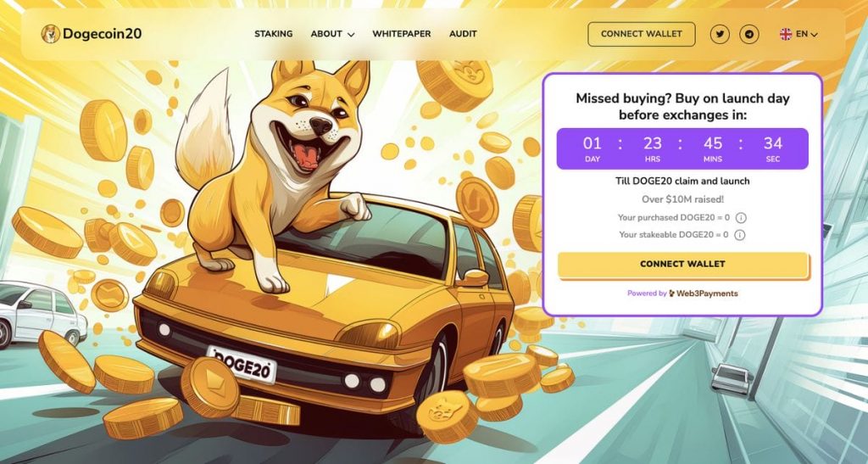
Task: Click Connect Wallet in the header
Action: pos(642,34)
